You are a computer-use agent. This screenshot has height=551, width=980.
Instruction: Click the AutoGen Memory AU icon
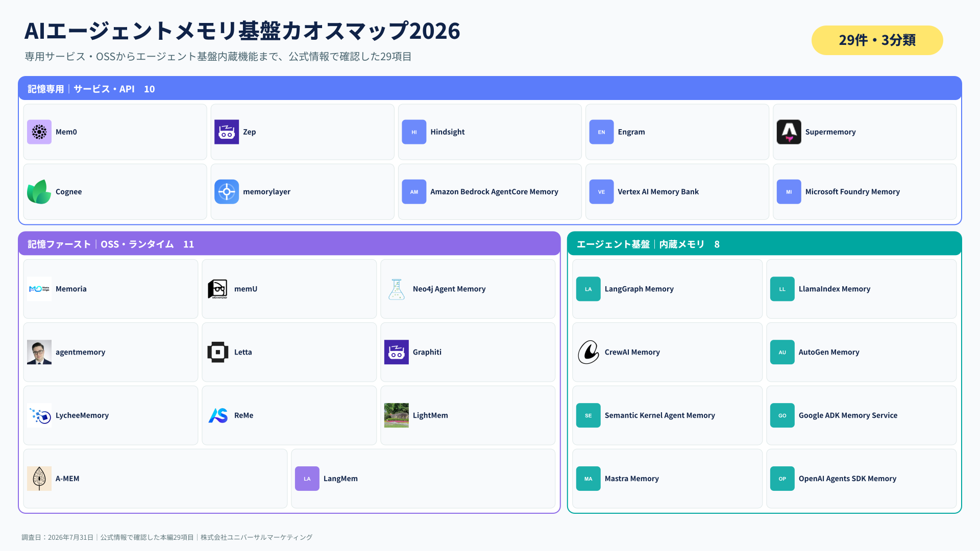click(x=782, y=352)
